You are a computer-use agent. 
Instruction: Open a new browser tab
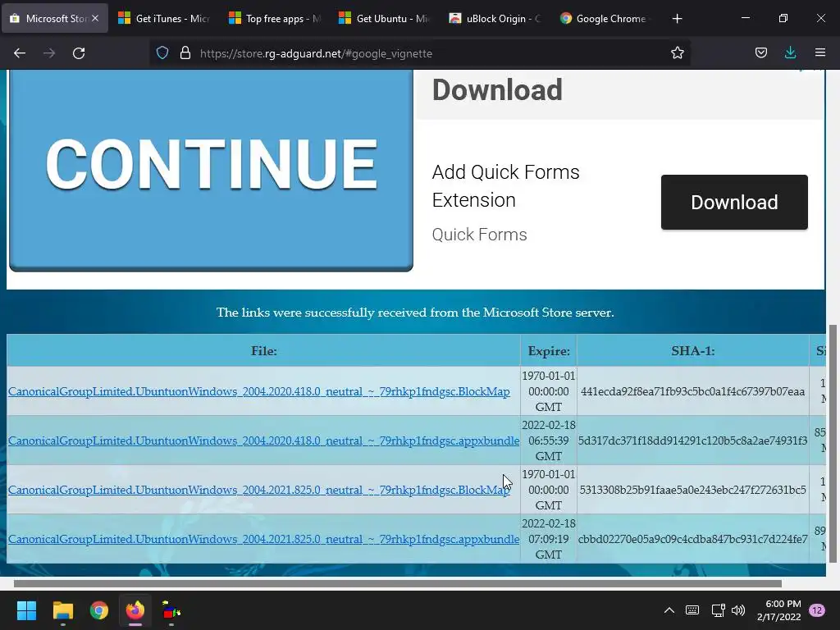pyautogui.click(x=677, y=18)
